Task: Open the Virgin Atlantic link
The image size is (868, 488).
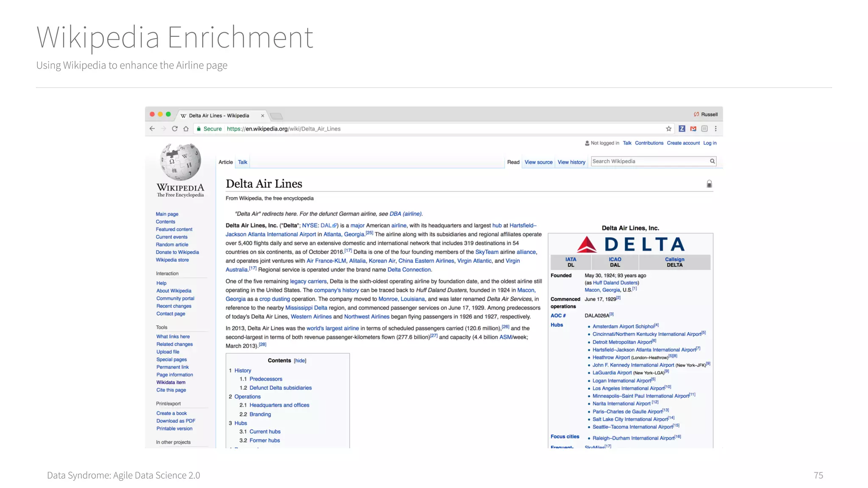Action: (x=474, y=261)
